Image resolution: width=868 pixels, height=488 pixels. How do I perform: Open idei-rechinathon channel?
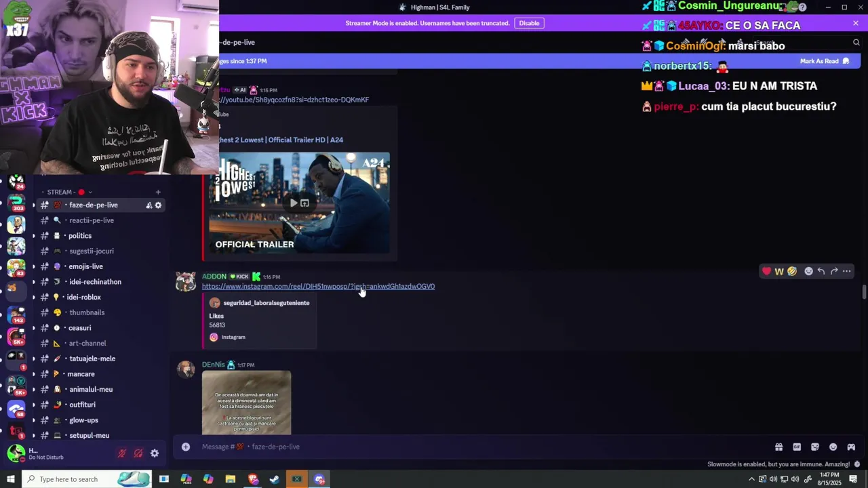pyautogui.click(x=100, y=282)
